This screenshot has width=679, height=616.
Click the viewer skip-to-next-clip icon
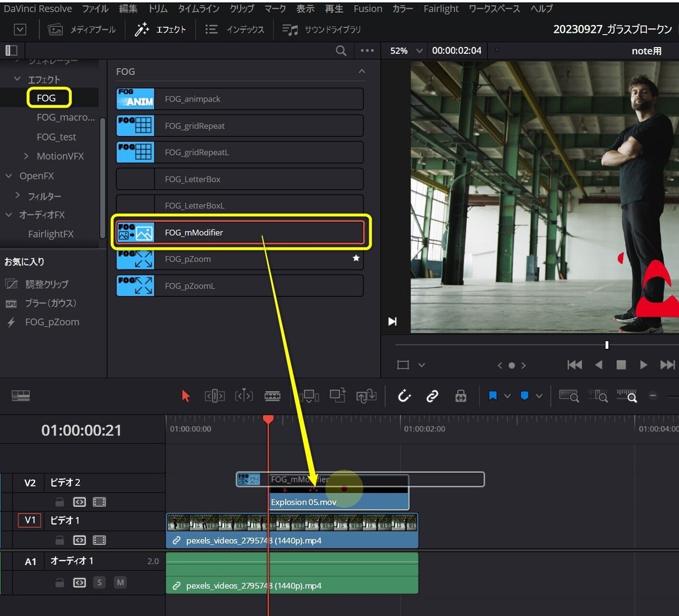point(392,322)
